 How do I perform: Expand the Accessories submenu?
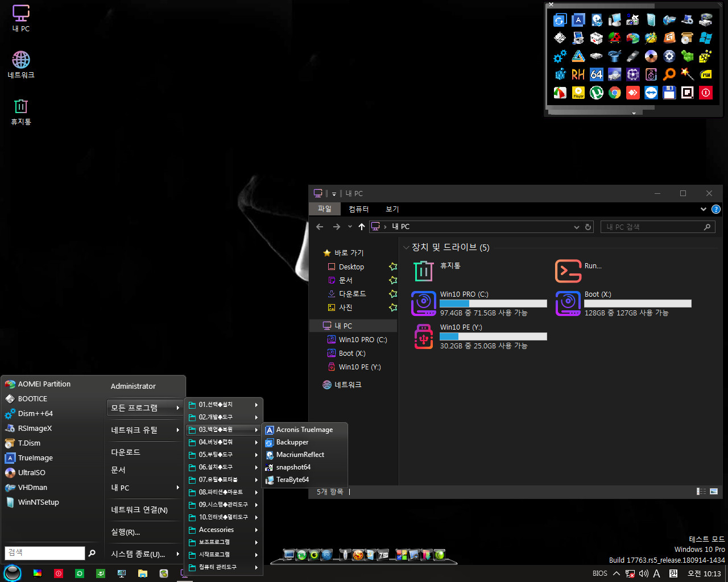tap(224, 530)
